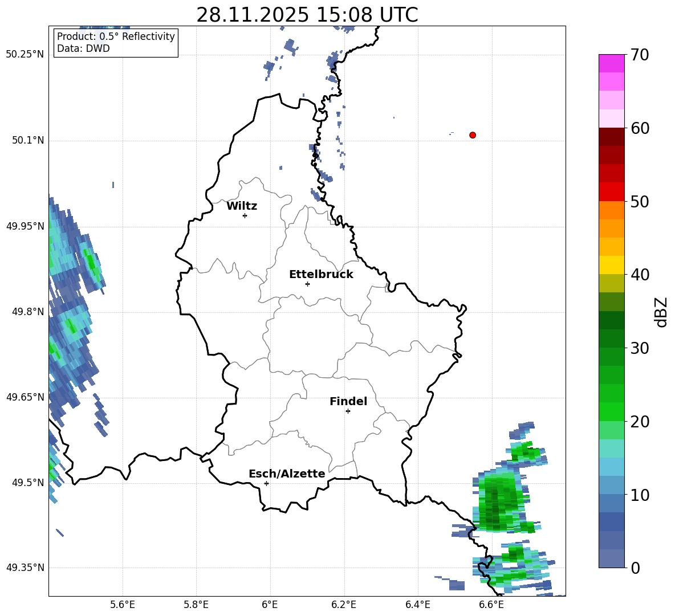Click the 5.6°E longitude label
This screenshot has height=616, width=675.
tap(123, 605)
